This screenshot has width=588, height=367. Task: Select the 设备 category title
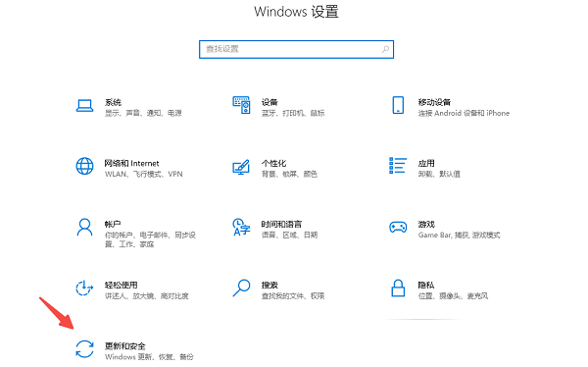[269, 102]
